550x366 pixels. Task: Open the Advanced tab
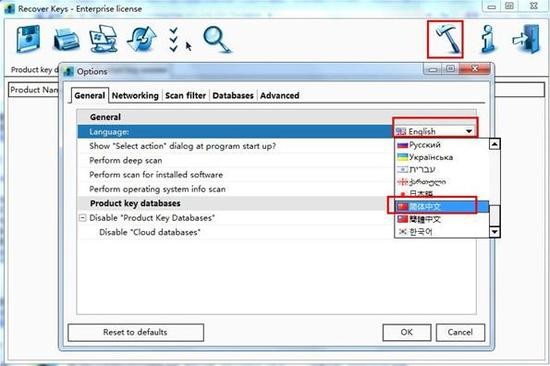(x=280, y=95)
